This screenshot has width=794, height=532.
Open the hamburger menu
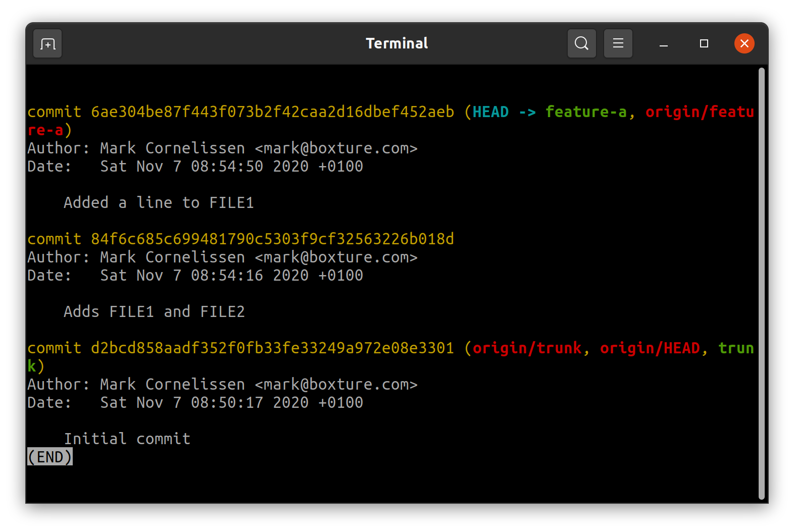[x=618, y=44]
